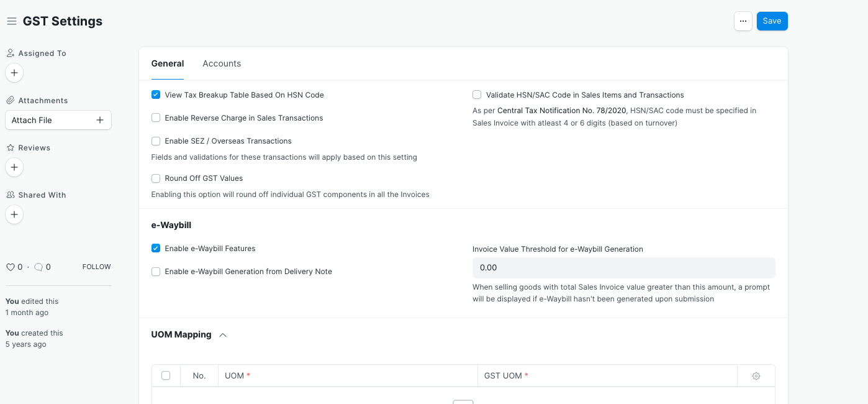868x404 pixels.
Task: Switch to the Accounts tab
Action: point(222,63)
